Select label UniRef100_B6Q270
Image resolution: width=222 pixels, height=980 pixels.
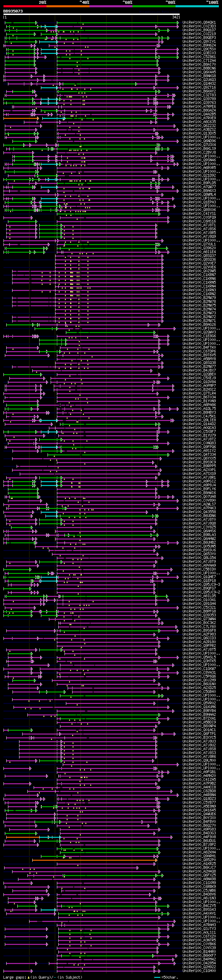[199, 826]
